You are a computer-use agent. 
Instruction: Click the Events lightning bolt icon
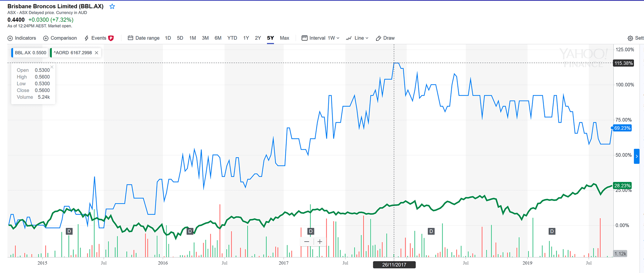point(87,38)
